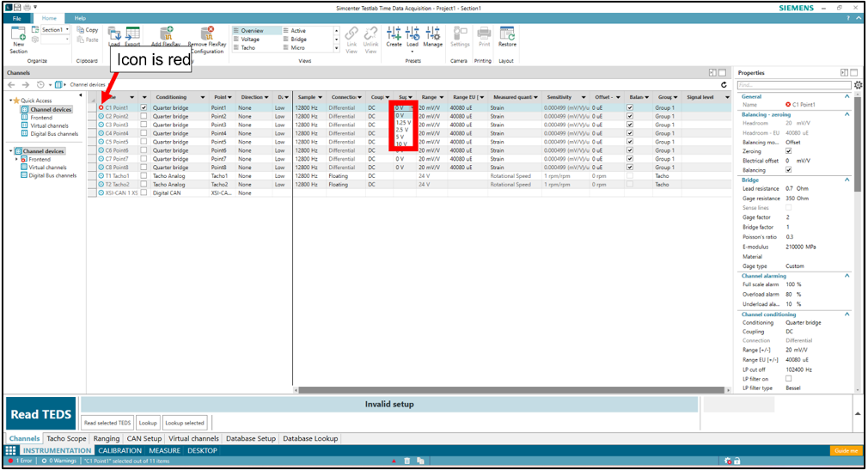Click the Link View icon
This screenshot has height=470, width=868.
coord(351,34)
